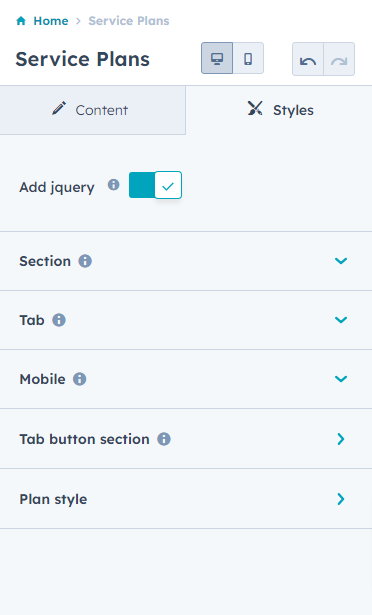Expand the Tab group chevron
Image resolution: width=372 pixels, height=615 pixels.
[x=341, y=320]
